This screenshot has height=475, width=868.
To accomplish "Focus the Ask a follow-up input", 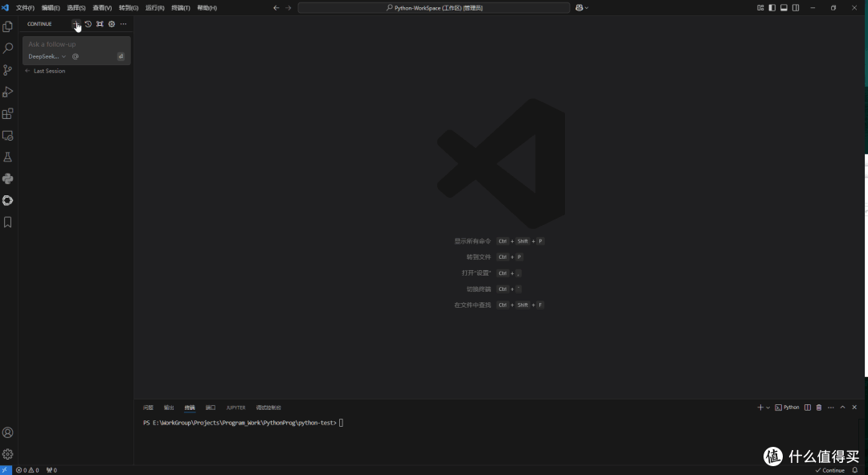I will coord(76,44).
